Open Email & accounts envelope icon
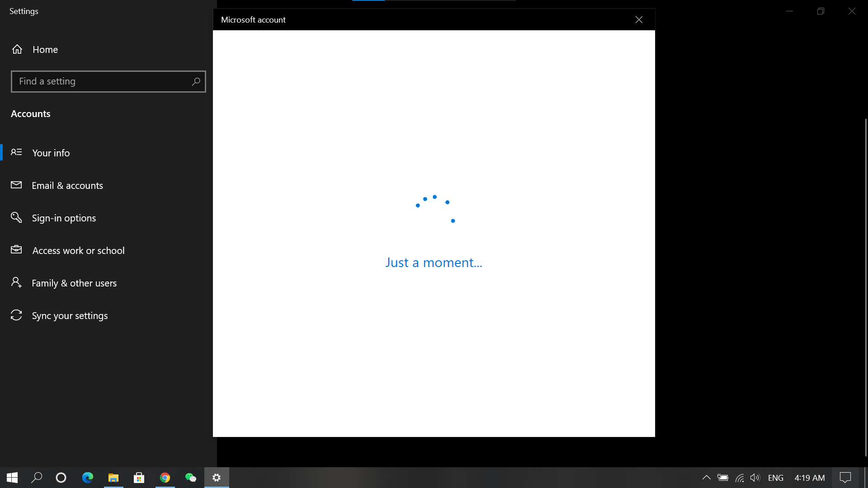Image resolution: width=868 pixels, height=488 pixels. pos(16,185)
